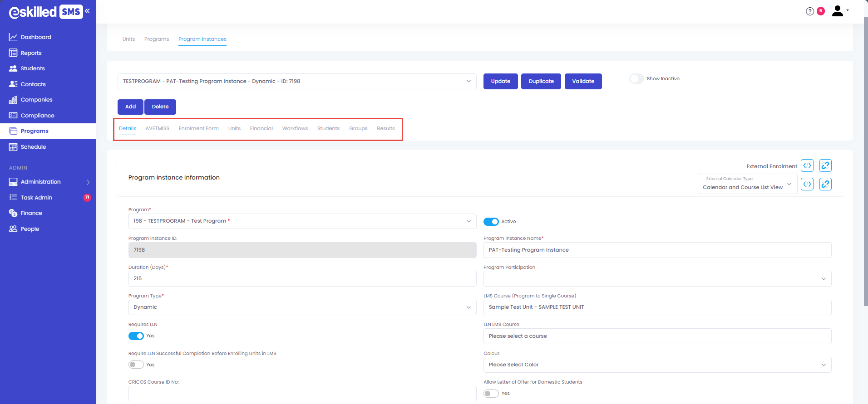Open Task Admin with notification badge
Image resolution: width=868 pixels, height=404 pixels.
click(x=36, y=198)
